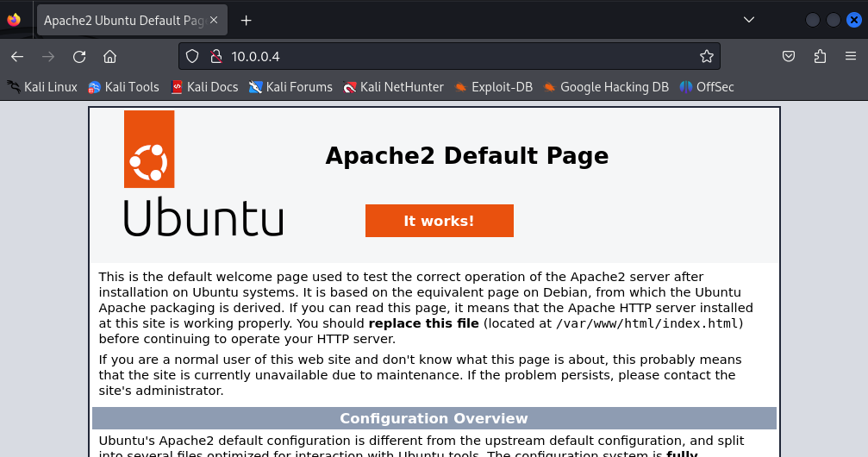This screenshot has width=868, height=457.
Task: Open the Kali Tools bookmark
Action: 124,87
